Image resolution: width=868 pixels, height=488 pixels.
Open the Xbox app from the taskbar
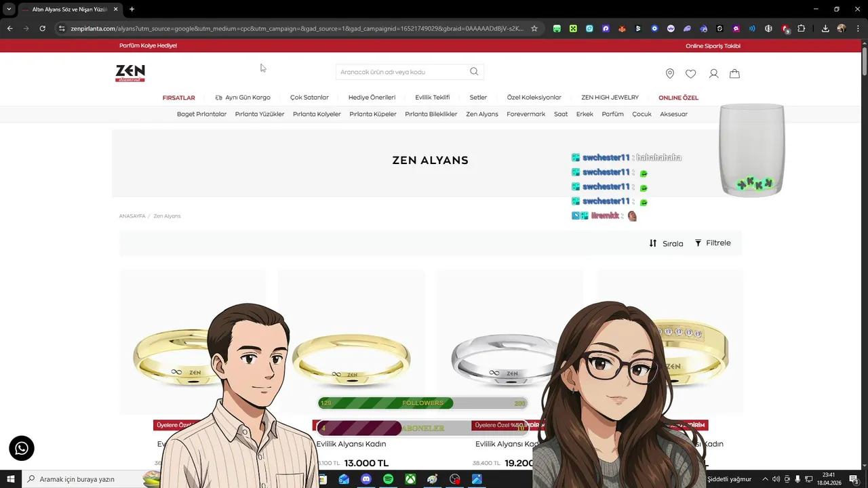[x=410, y=479]
